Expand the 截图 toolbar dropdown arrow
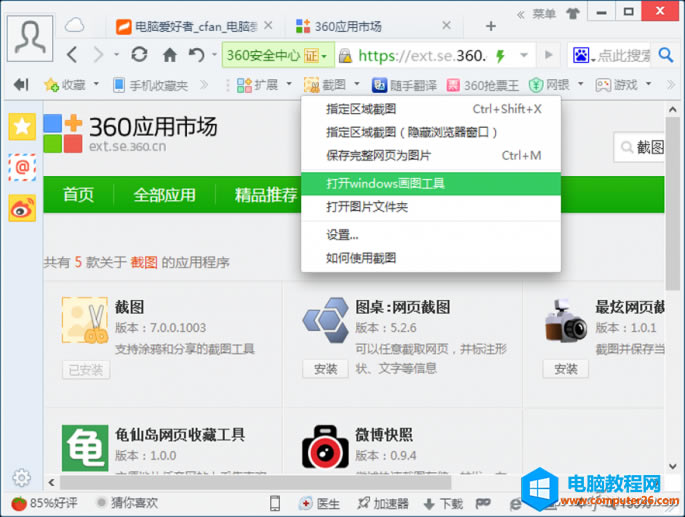The height and width of the screenshot is (517, 685). [x=355, y=85]
